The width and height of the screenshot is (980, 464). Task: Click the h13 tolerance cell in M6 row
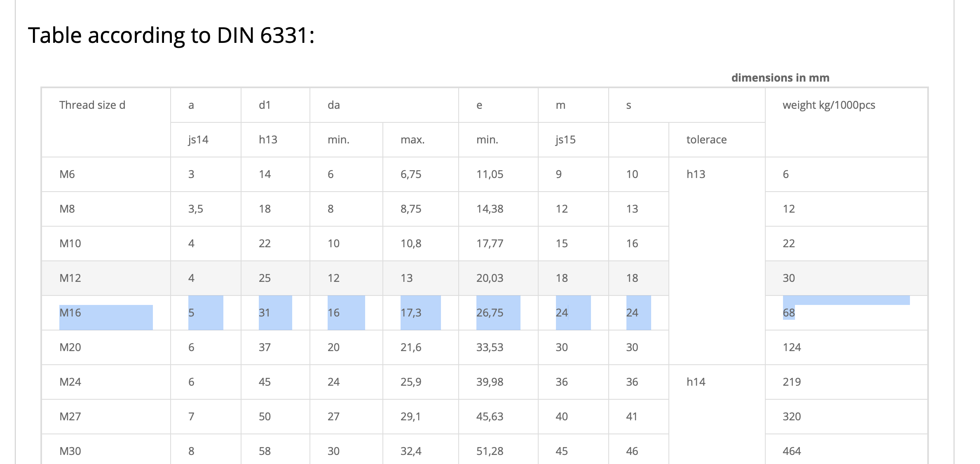click(696, 174)
